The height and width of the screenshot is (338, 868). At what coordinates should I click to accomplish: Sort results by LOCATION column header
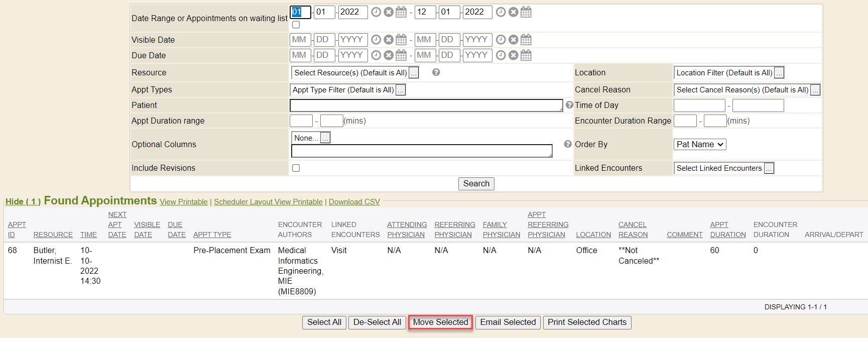[593, 235]
